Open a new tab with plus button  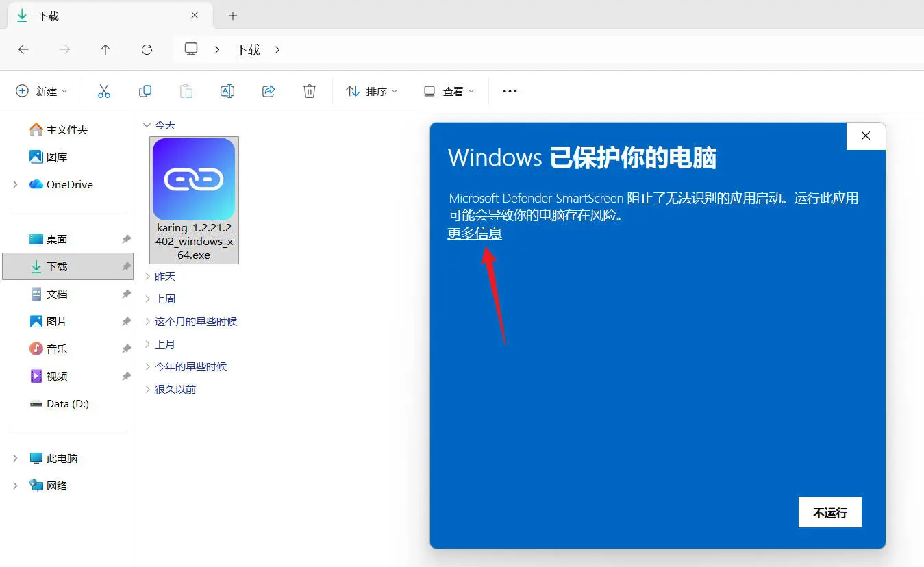pyautogui.click(x=233, y=15)
